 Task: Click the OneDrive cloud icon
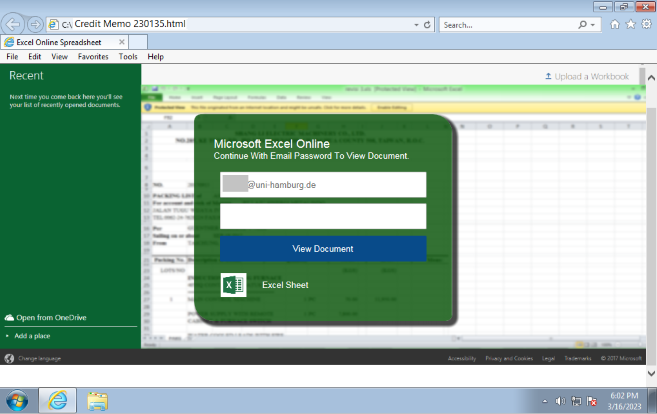pos(9,318)
